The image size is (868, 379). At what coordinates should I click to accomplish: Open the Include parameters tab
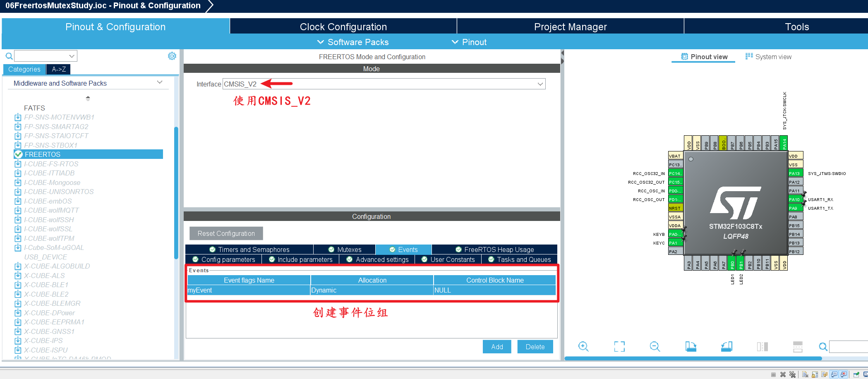(x=300, y=259)
